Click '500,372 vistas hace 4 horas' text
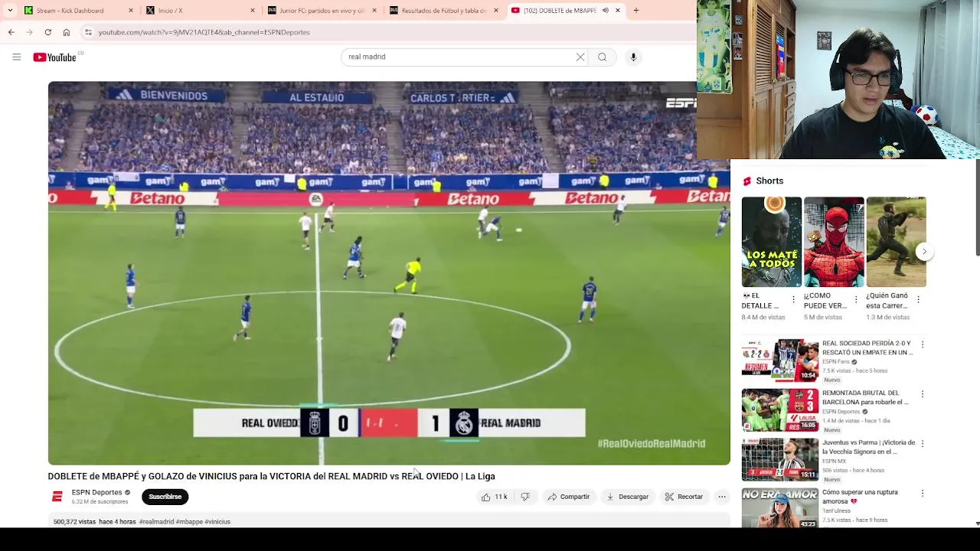980x551 pixels. [x=94, y=522]
